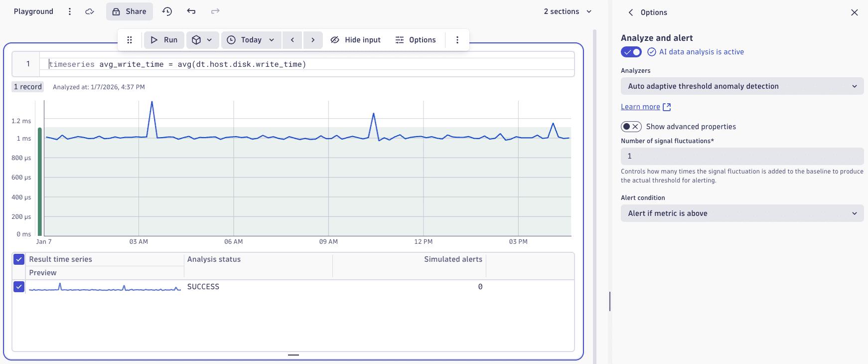Image resolution: width=868 pixels, height=364 pixels.
Task: Toggle the checkbox for the SUCCESS row
Action: coord(19,287)
